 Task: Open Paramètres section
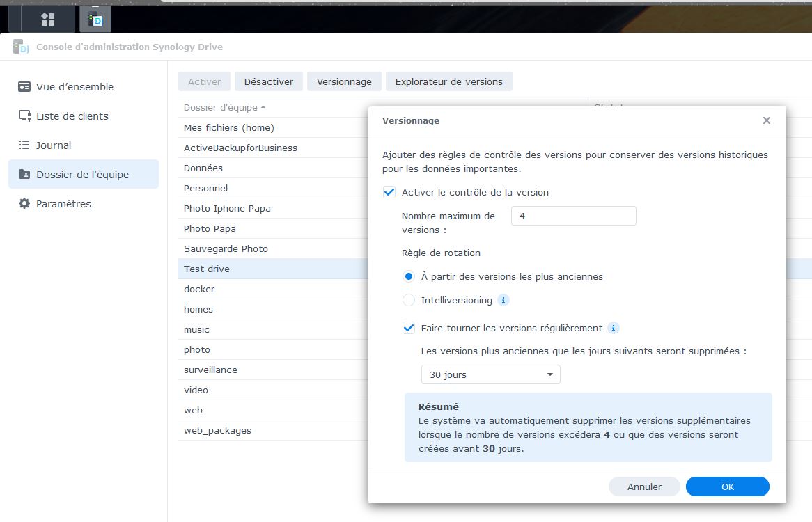pyautogui.click(x=84, y=204)
